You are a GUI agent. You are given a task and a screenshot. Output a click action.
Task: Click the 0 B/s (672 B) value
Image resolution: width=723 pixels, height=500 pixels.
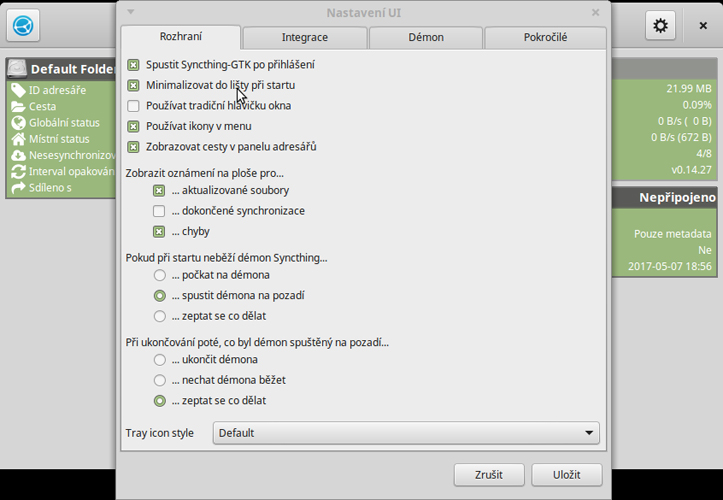click(681, 137)
